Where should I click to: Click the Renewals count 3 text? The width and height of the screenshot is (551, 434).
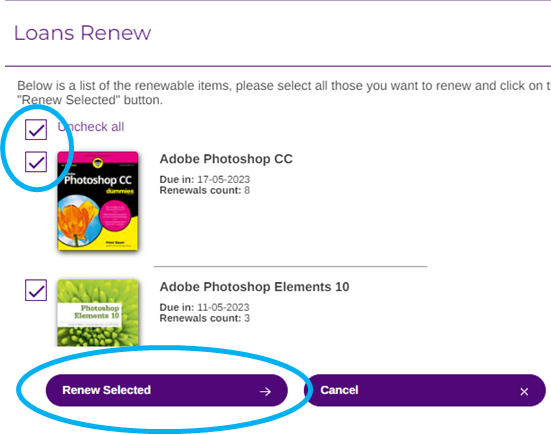tap(205, 318)
